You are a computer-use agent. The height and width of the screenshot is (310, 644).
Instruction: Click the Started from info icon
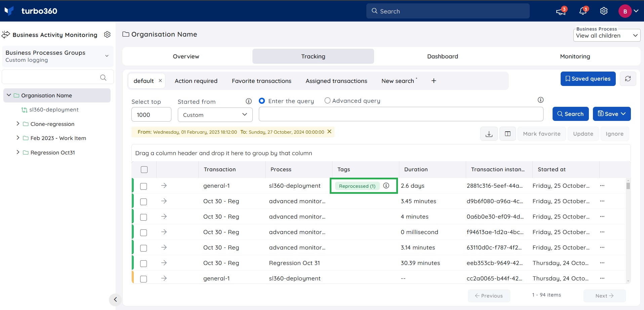click(249, 101)
